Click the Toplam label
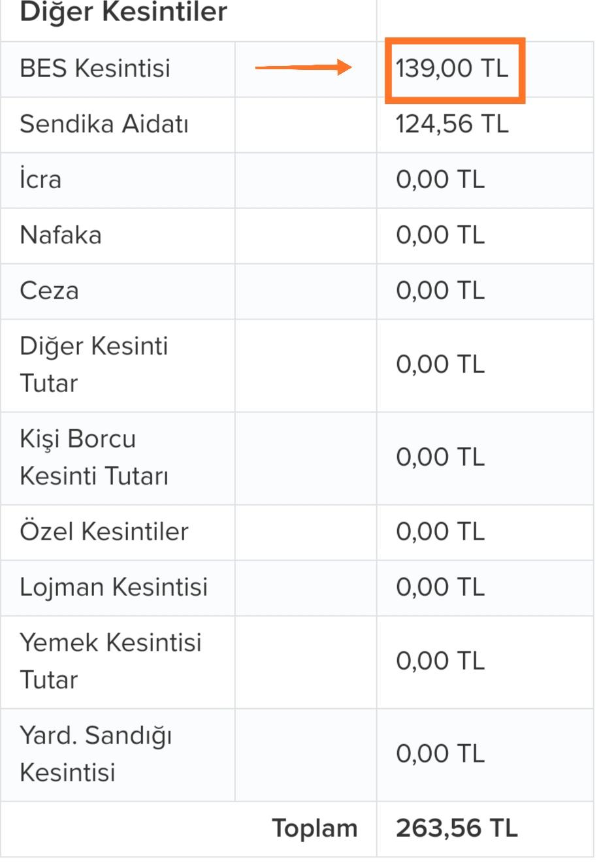Image resolution: width=616 pixels, height=865 pixels. [315, 828]
